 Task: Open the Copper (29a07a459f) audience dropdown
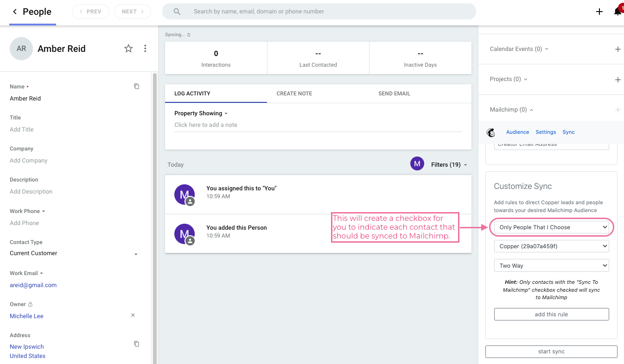click(x=551, y=246)
